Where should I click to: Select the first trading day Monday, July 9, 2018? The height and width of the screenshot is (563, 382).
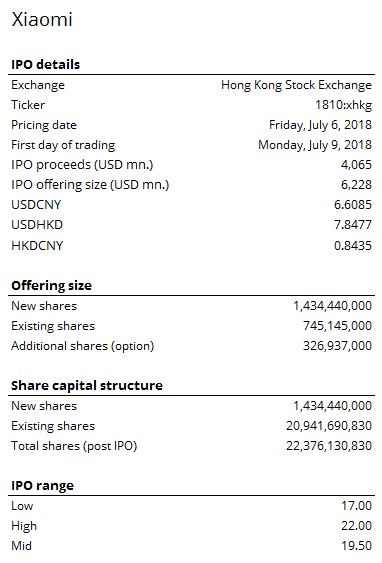(x=315, y=145)
